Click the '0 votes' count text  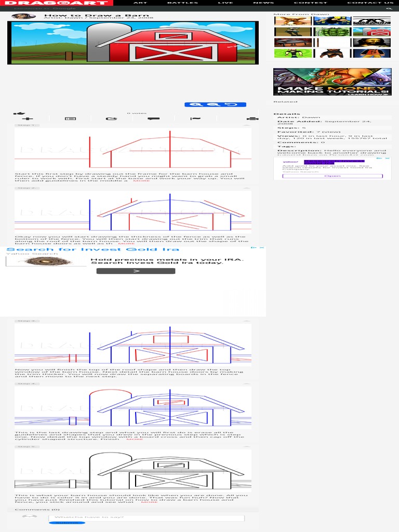click(137, 113)
